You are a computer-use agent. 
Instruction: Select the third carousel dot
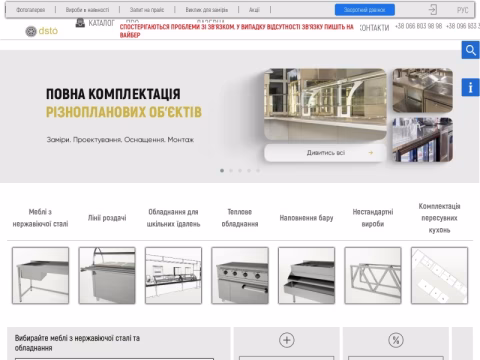(x=240, y=170)
